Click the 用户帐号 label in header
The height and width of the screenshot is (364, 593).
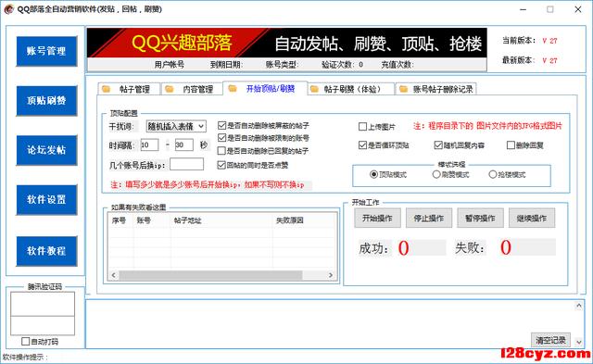click(169, 65)
